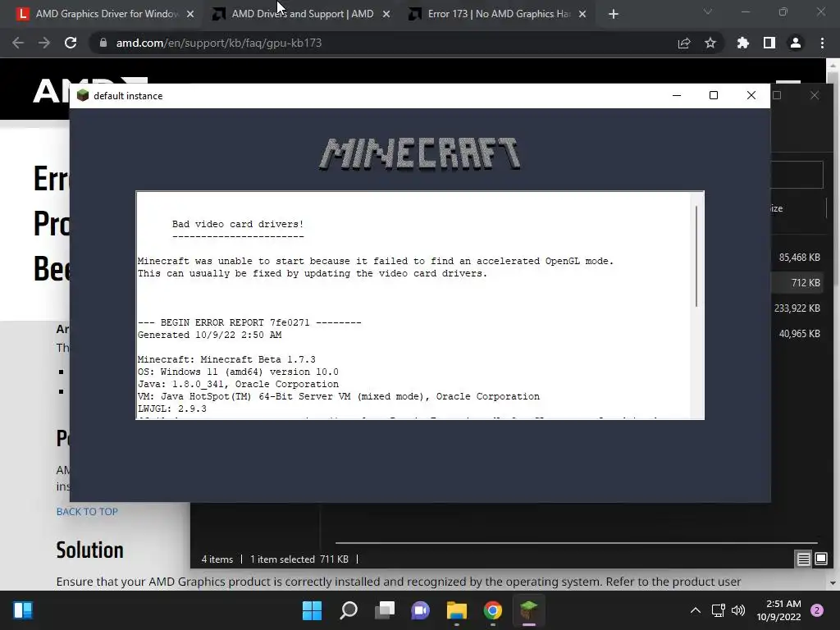Viewport: 840px width, 630px height.
Task: Go back in Chrome history
Action: (18, 43)
